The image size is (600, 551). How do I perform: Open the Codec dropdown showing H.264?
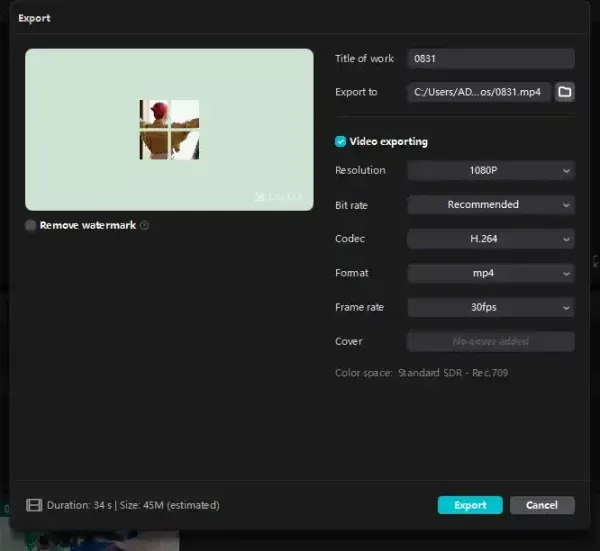pos(490,239)
